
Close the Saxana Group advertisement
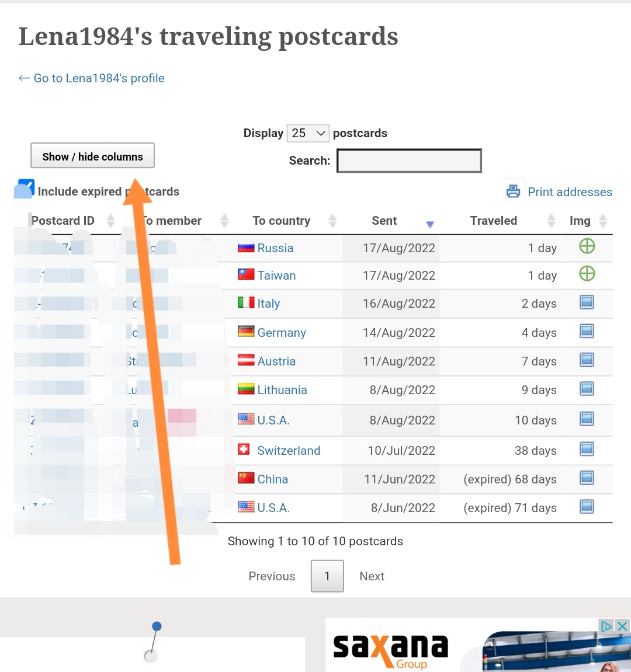click(623, 626)
